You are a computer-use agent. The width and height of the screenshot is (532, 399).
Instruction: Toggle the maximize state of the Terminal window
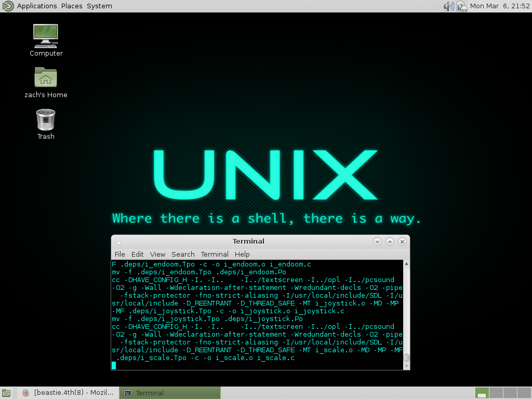[390, 242]
